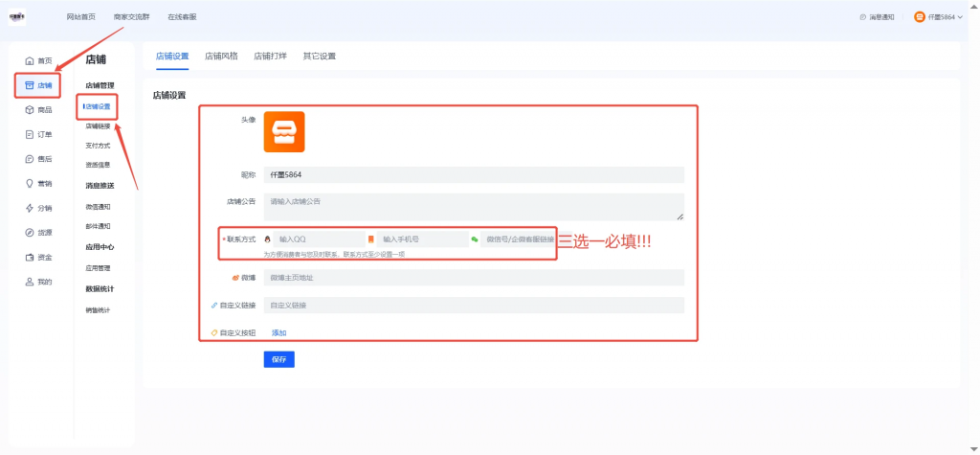Image resolution: width=980 pixels, height=455 pixels.
Task: Open 资质信息 in the submenu
Action: pos(99,165)
